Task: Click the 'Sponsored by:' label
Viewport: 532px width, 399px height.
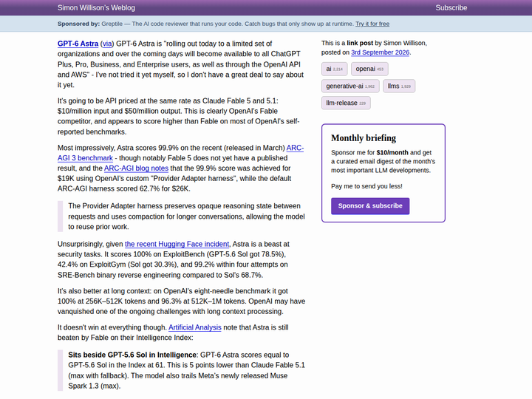Action: [x=78, y=24]
